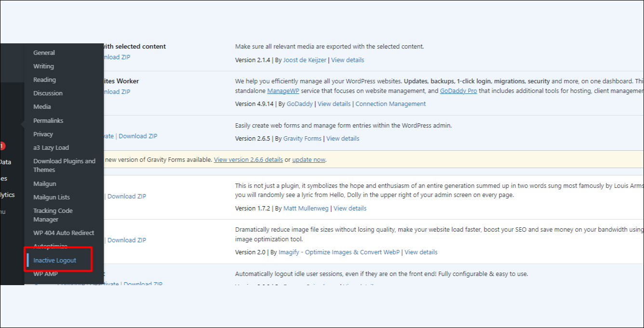Download ZIP in the Imagify row
644x328 pixels.
click(127, 240)
